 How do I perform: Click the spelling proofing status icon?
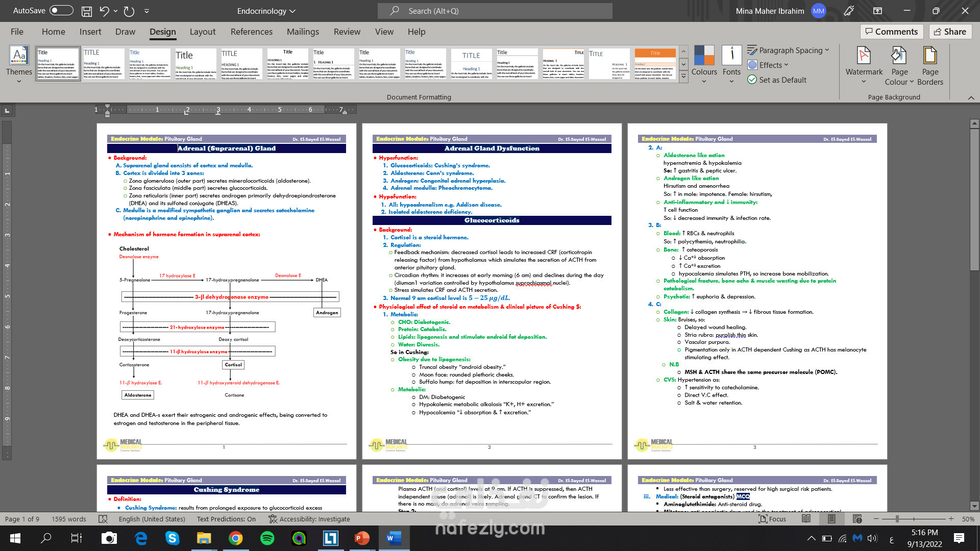pos(103,519)
